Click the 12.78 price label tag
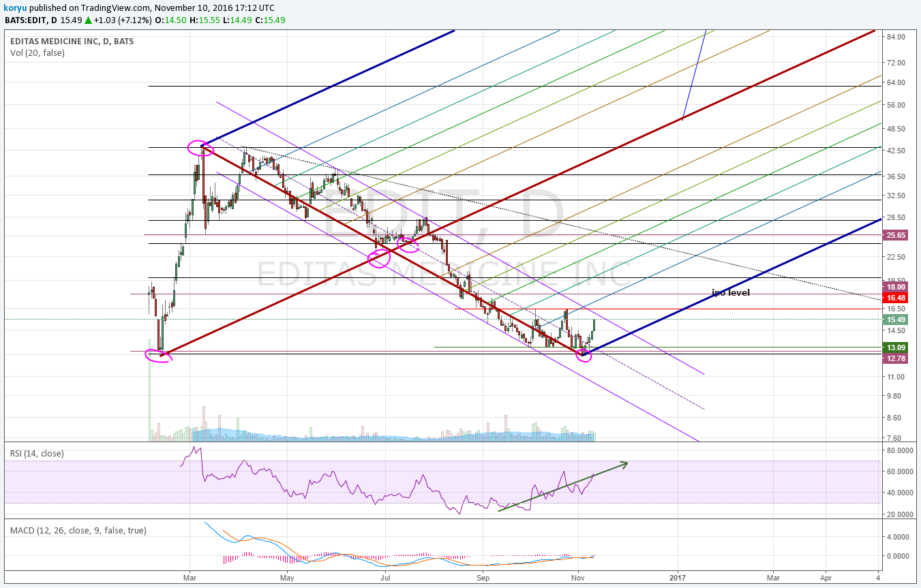Image resolution: width=921 pixels, height=588 pixels. tap(896, 358)
